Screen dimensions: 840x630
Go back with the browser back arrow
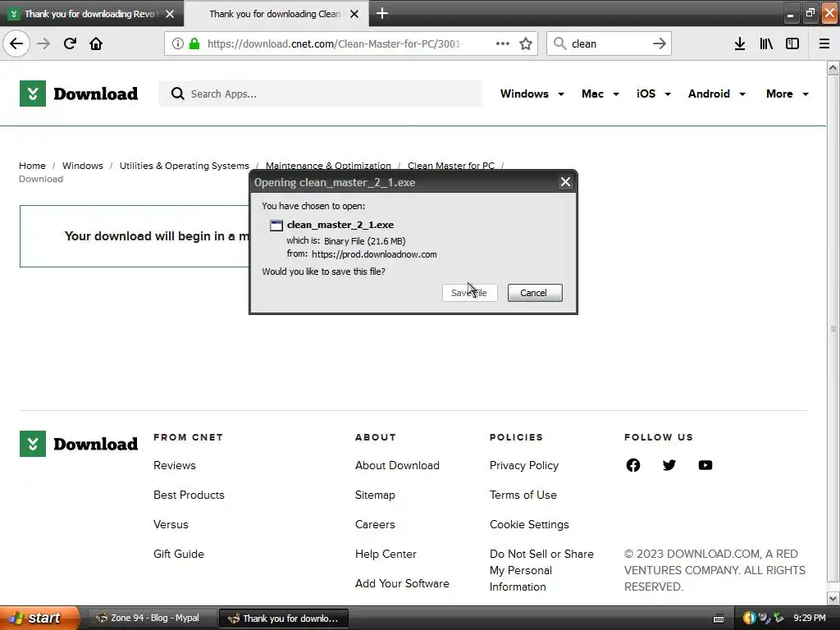tap(16, 43)
